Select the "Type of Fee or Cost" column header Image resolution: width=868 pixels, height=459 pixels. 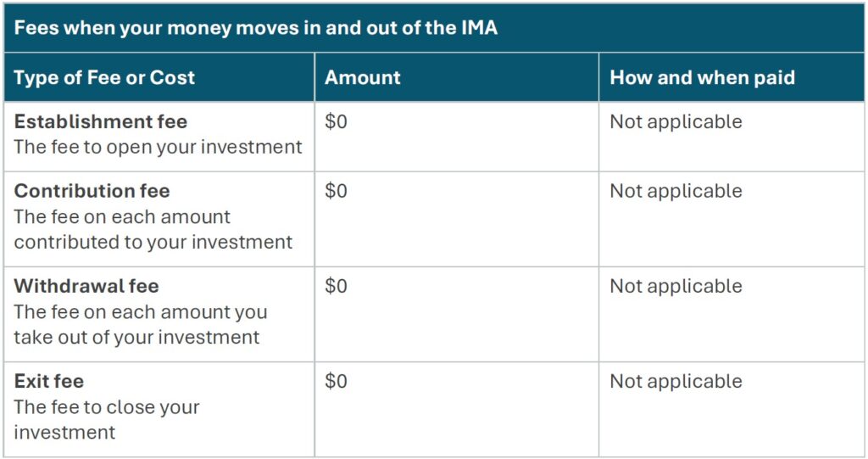104,78
